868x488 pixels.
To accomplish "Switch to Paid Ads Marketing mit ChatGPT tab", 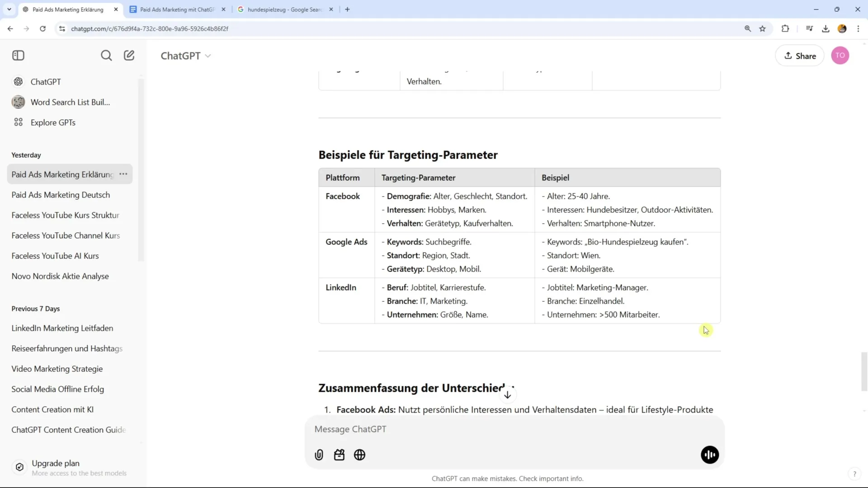I will (x=177, y=9).
